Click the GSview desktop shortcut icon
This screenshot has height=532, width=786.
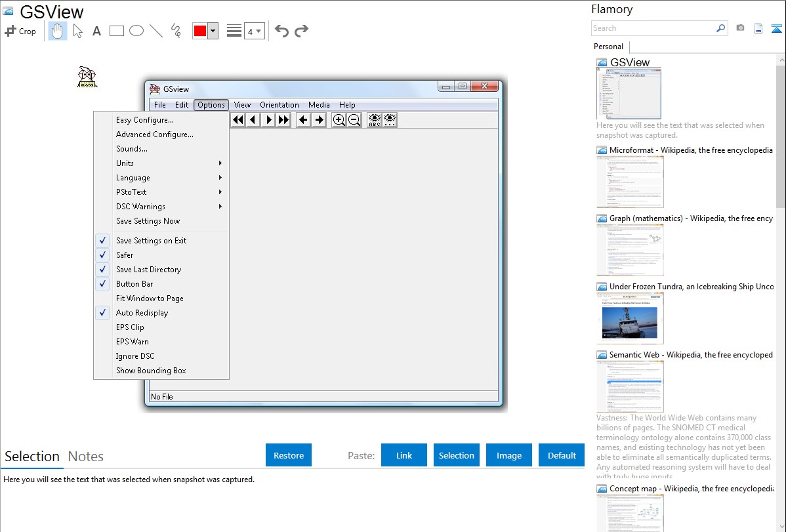point(87,77)
